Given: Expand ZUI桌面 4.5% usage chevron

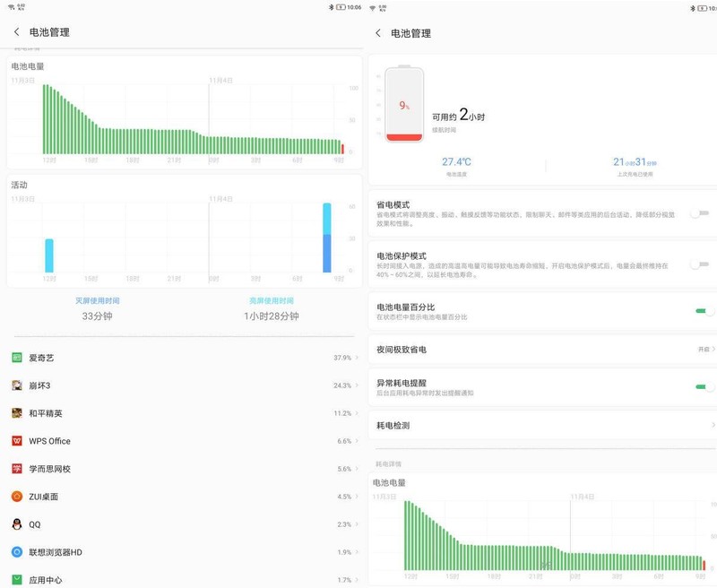Looking at the screenshot, I should 357,497.
